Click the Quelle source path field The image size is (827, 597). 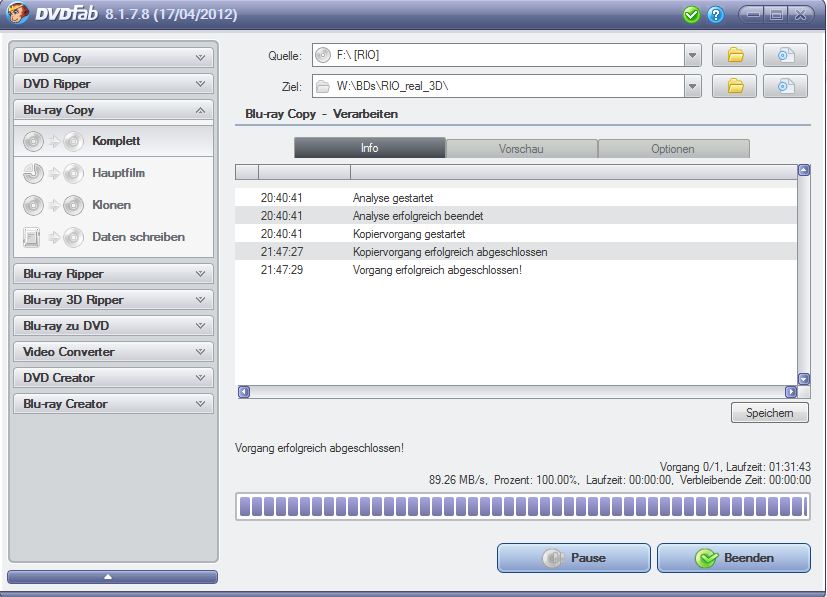pos(498,55)
